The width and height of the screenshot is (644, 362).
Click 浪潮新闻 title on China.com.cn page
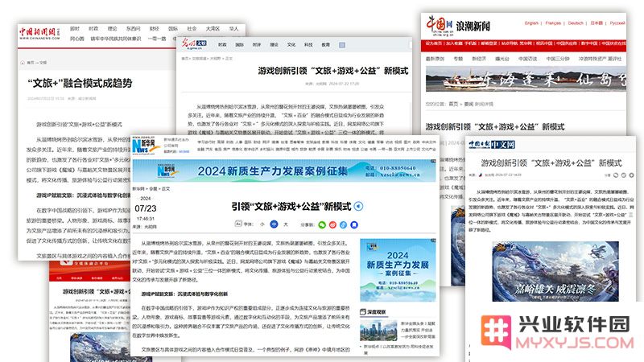473,27
